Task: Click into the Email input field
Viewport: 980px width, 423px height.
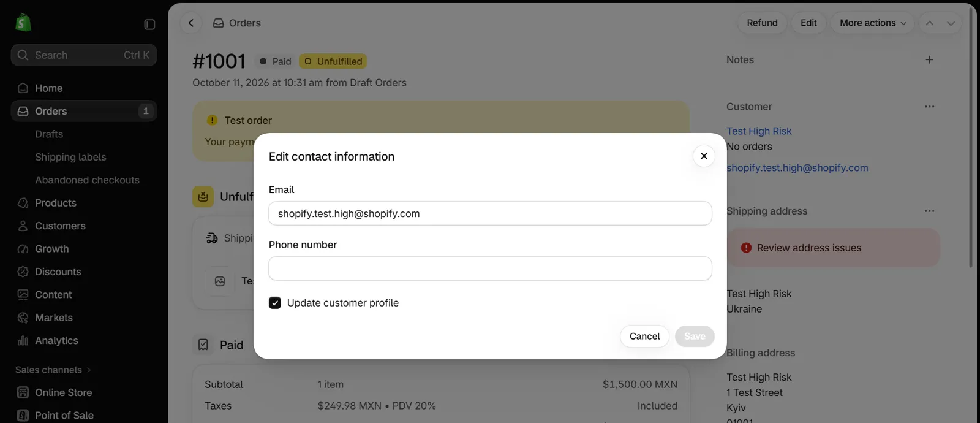Action: 490,213
